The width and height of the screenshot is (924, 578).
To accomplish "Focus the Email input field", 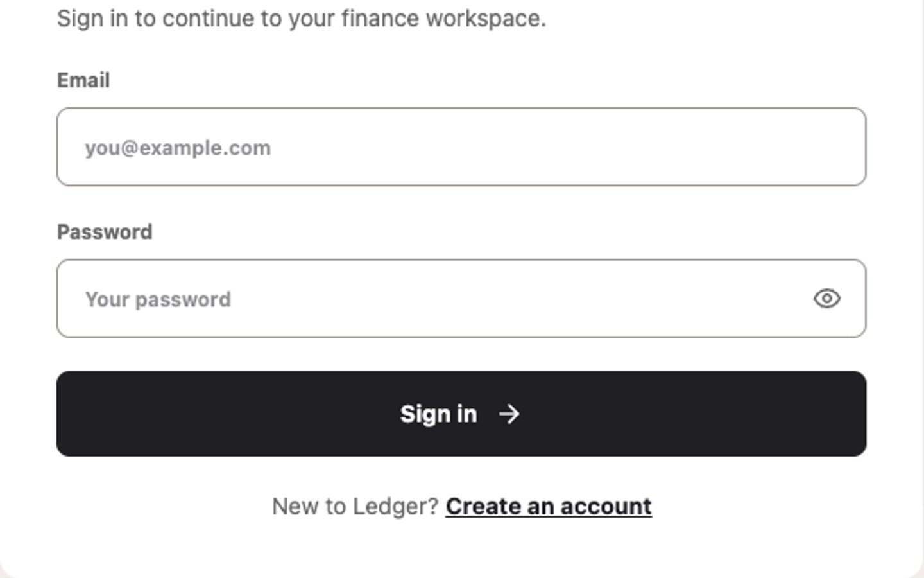I will point(461,147).
